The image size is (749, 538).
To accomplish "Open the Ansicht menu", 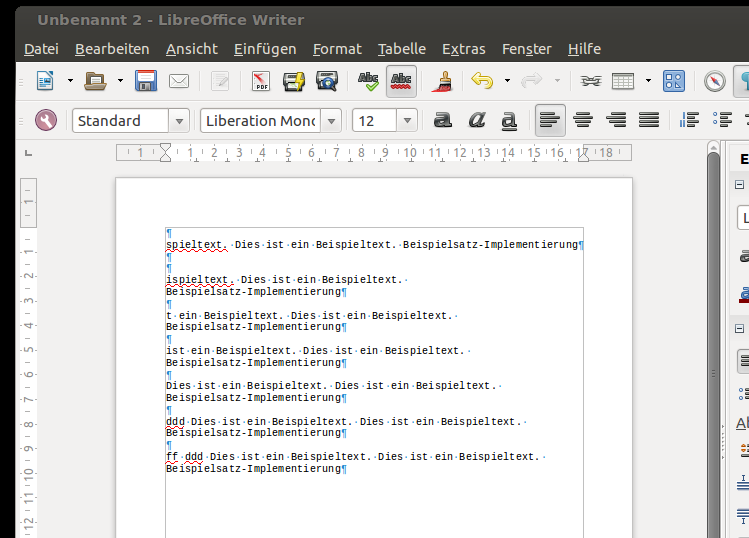I will [x=192, y=49].
